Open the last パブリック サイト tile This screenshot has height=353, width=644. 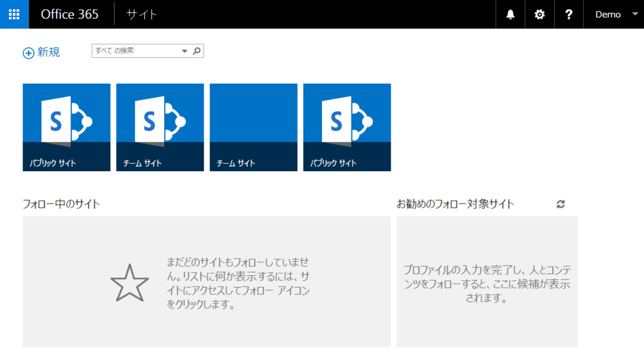point(347,127)
